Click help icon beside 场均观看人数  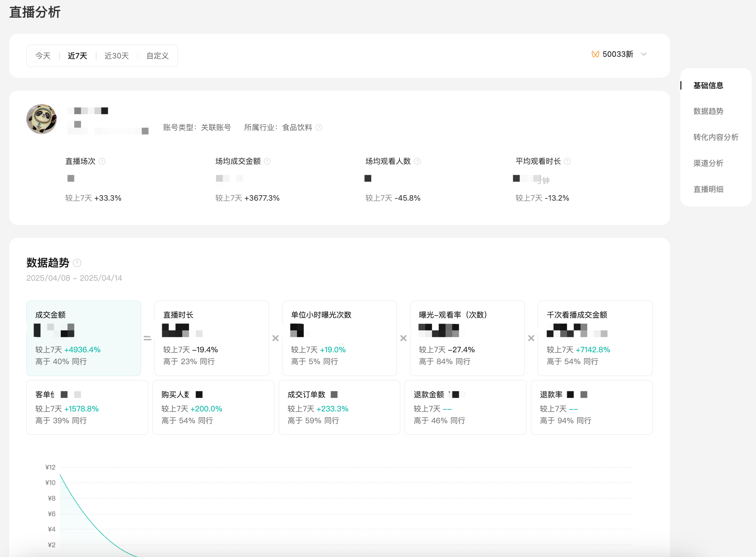[417, 161]
